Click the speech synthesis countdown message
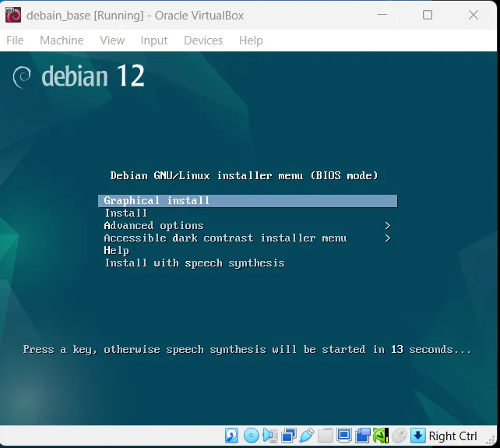The image size is (500, 448). [247, 350]
